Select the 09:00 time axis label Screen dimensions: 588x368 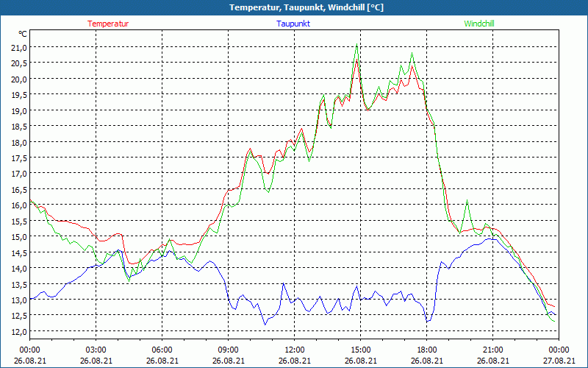coord(229,350)
